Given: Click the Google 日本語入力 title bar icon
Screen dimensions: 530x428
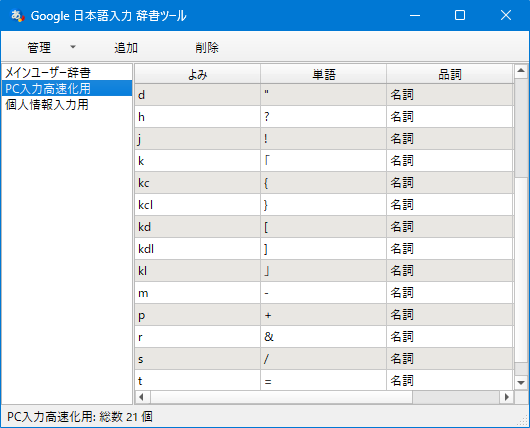Looking at the screenshot, I should 17,15.
